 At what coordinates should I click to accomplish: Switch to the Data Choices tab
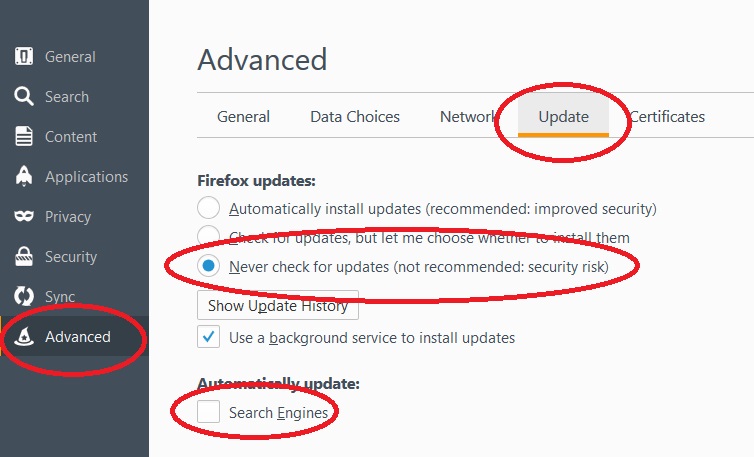pyautogui.click(x=355, y=117)
